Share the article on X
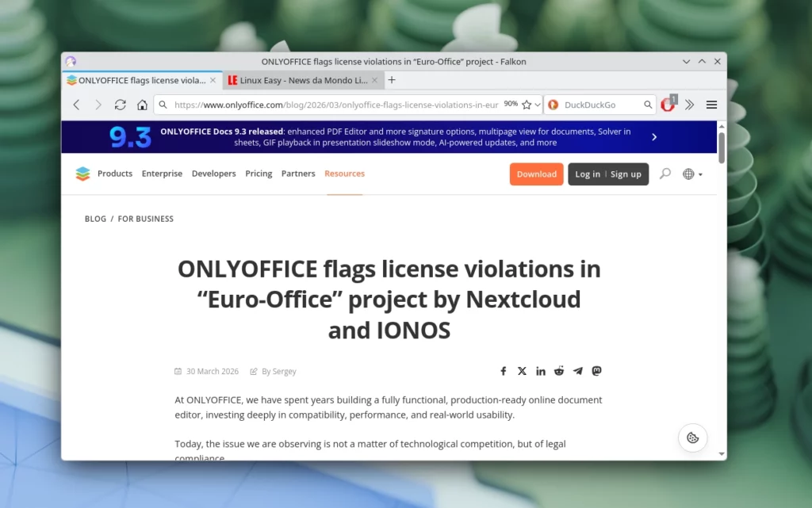Viewport: 812px width, 508px height. click(522, 371)
